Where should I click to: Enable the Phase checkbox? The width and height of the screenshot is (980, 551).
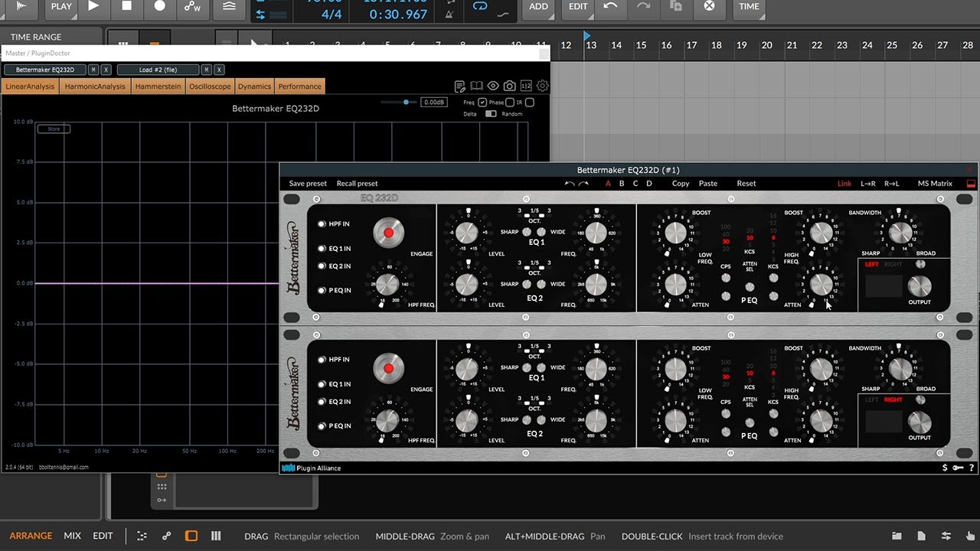(510, 103)
